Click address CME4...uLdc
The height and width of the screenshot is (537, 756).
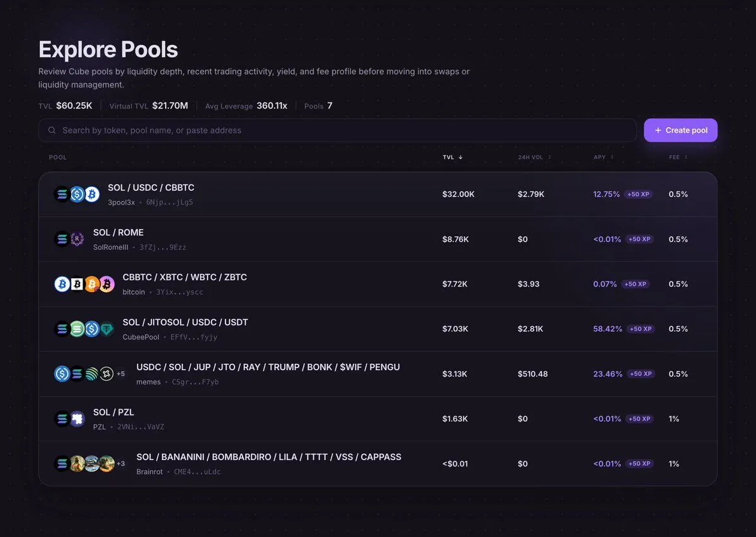[x=197, y=472]
